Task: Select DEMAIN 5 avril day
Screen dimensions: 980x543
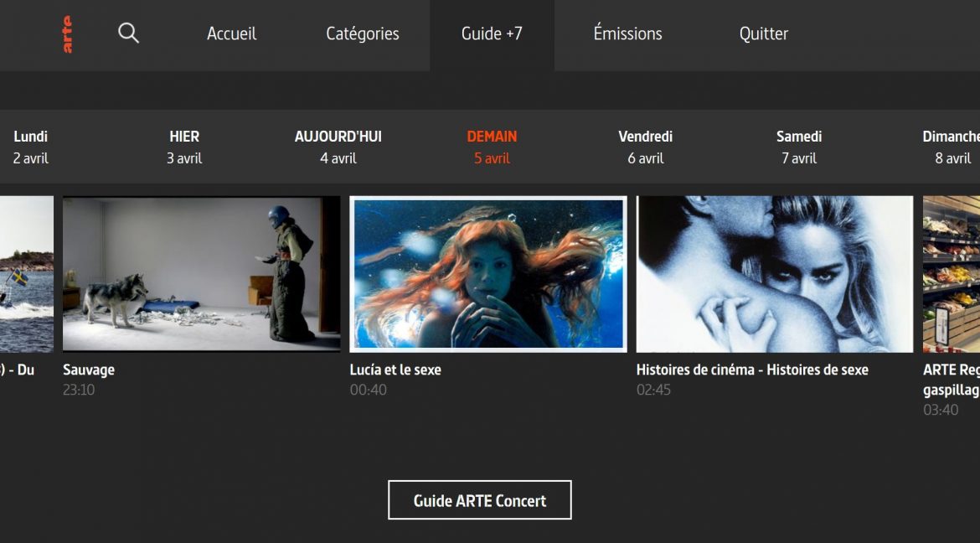Action: tap(492, 147)
